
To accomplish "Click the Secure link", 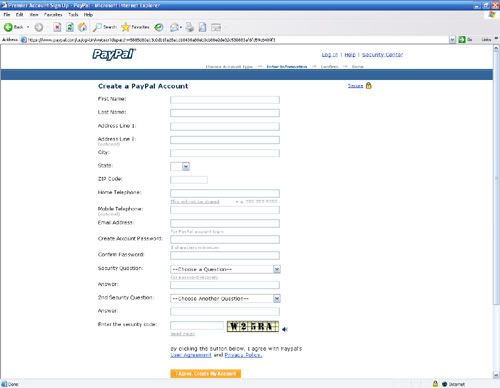I will coord(355,86).
